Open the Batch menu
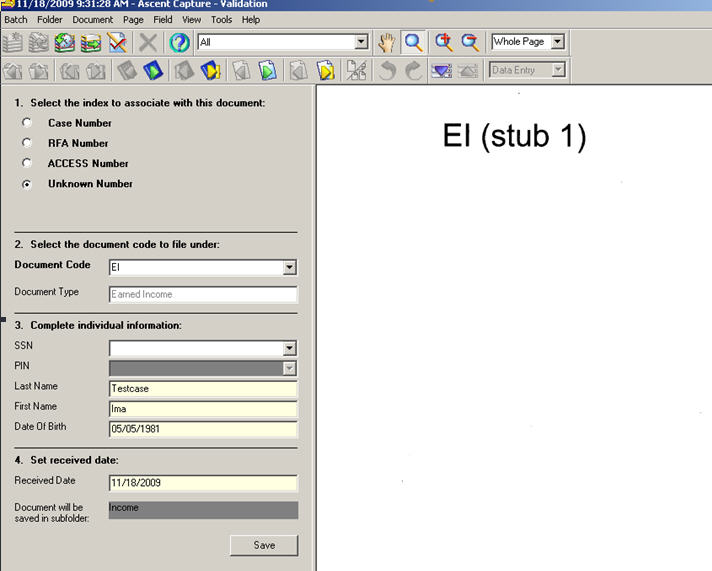712x571 pixels. coord(16,19)
